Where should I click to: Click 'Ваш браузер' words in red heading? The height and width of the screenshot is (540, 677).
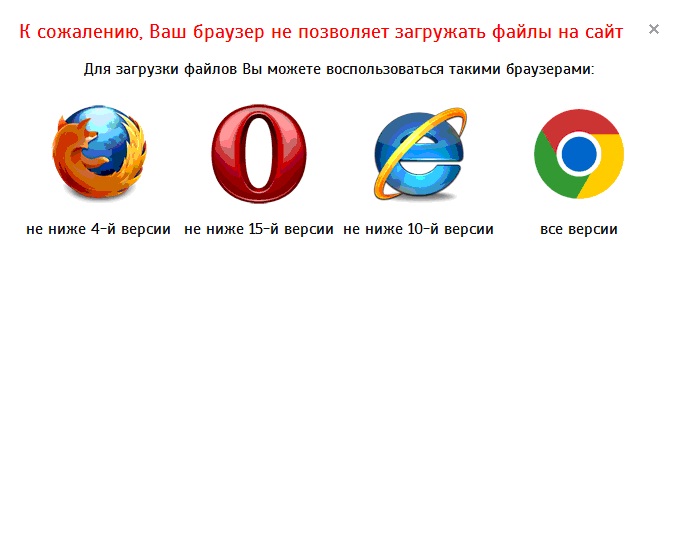click(x=206, y=32)
